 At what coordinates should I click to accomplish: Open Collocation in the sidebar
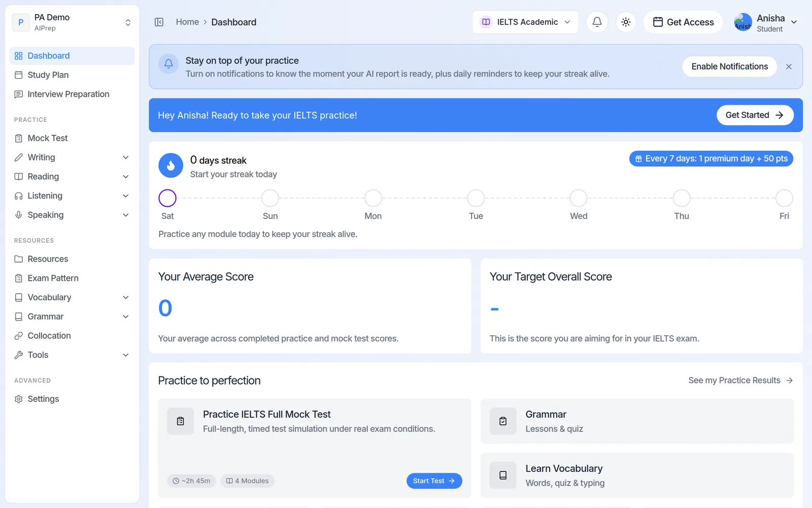pos(72,336)
